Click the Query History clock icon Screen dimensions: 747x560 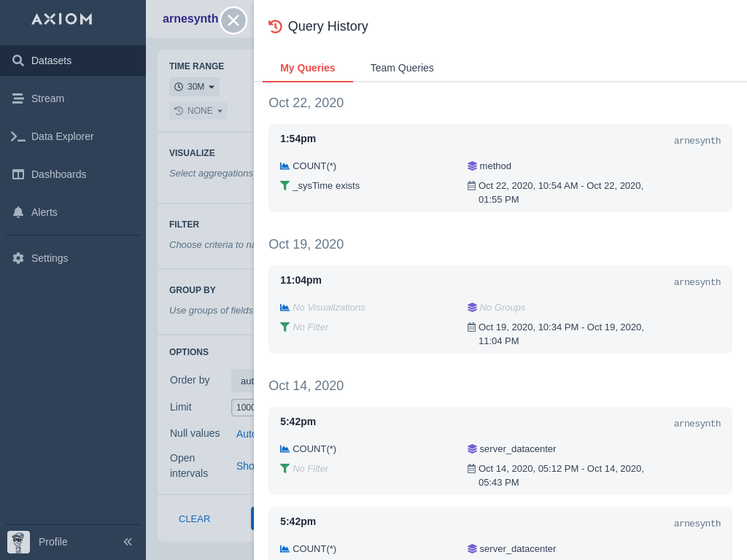(275, 26)
